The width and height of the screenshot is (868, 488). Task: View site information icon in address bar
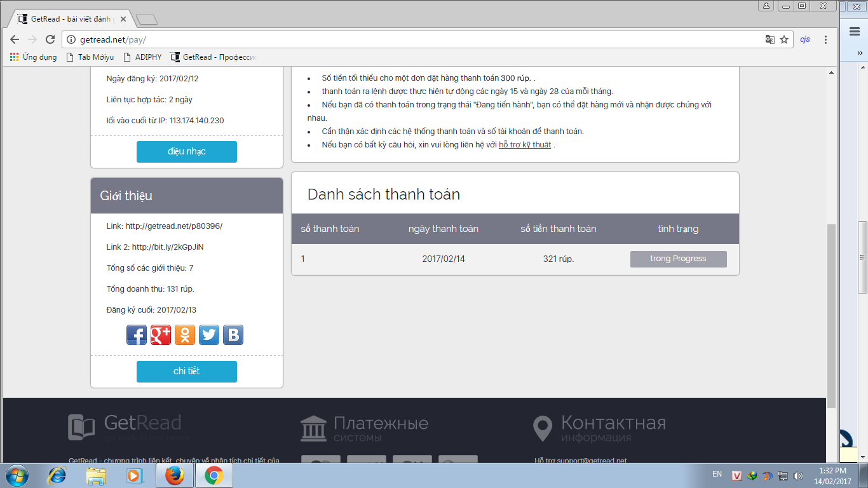pos(71,39)
